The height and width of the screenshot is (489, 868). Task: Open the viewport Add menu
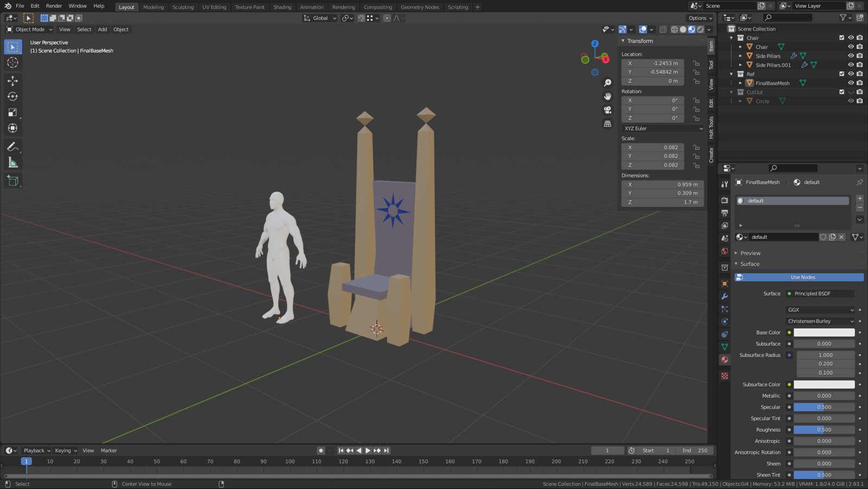102,29
